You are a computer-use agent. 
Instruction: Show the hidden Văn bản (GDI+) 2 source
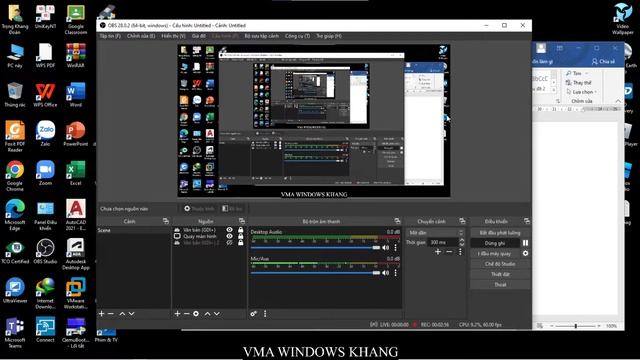[230, 242]
